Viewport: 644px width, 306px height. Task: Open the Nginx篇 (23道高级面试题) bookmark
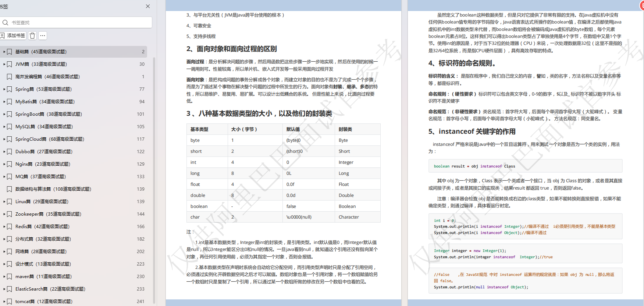tap(43, 164)
